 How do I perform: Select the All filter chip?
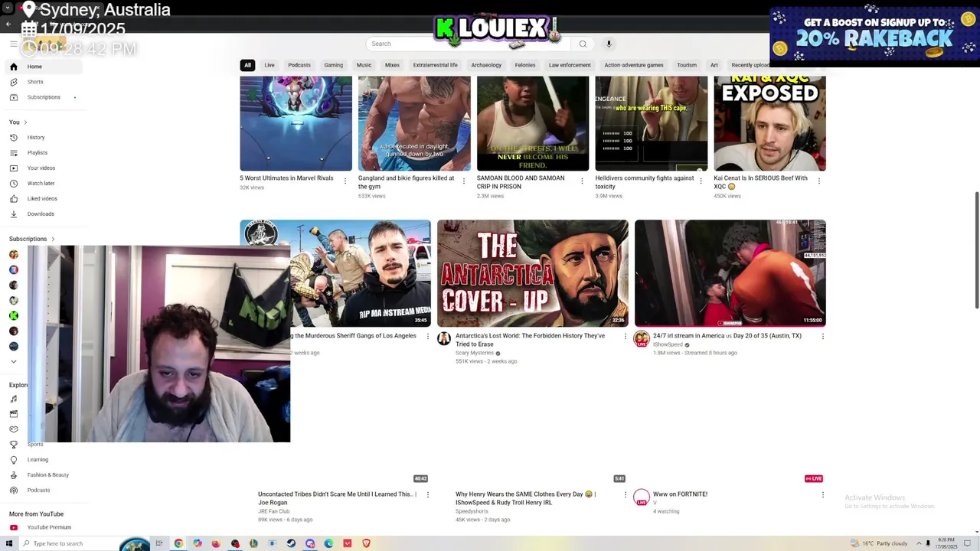pos(247,65)
